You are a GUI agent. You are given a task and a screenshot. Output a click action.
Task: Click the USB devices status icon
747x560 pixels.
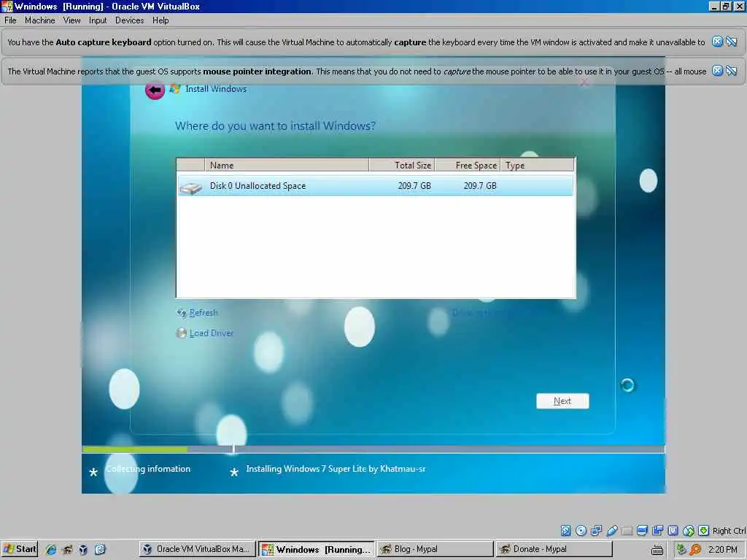612,531
